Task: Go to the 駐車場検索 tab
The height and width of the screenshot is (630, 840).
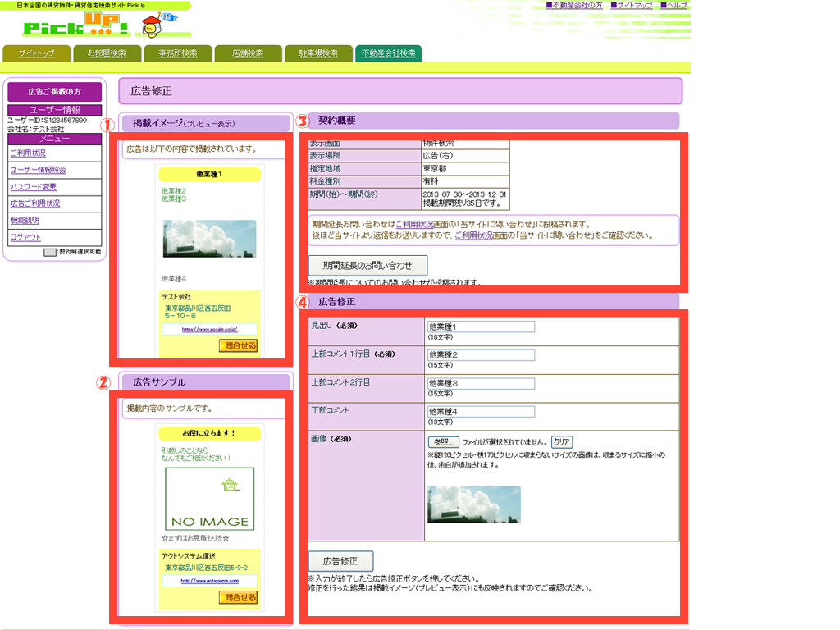Action: coord(317,53)
